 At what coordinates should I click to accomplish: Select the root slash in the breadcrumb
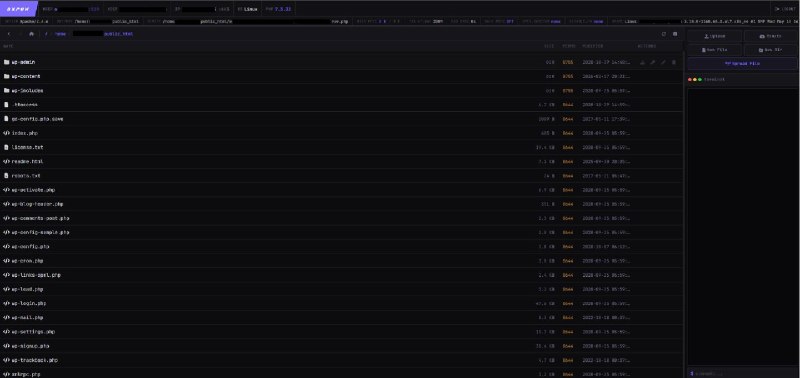pyautogui.click(x=46, y=34)
